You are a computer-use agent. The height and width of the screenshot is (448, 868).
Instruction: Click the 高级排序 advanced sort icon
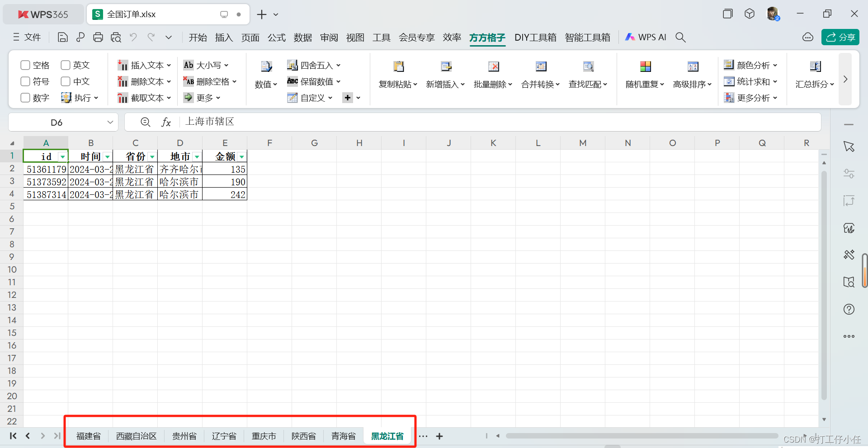(693, 66)
